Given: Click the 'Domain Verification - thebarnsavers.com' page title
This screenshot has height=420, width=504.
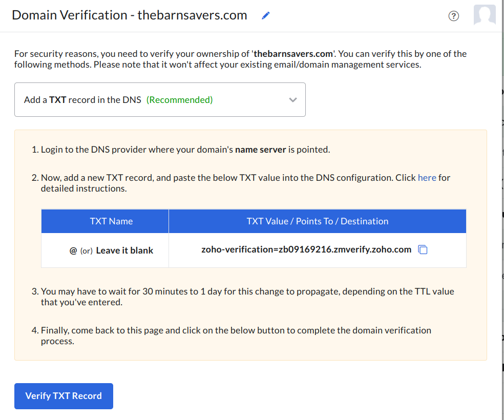Looking at the screenshot, I should click(129, 15).
